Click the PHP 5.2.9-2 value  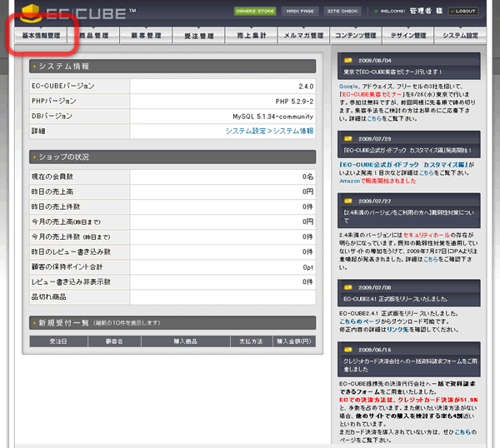pos(294,102)
